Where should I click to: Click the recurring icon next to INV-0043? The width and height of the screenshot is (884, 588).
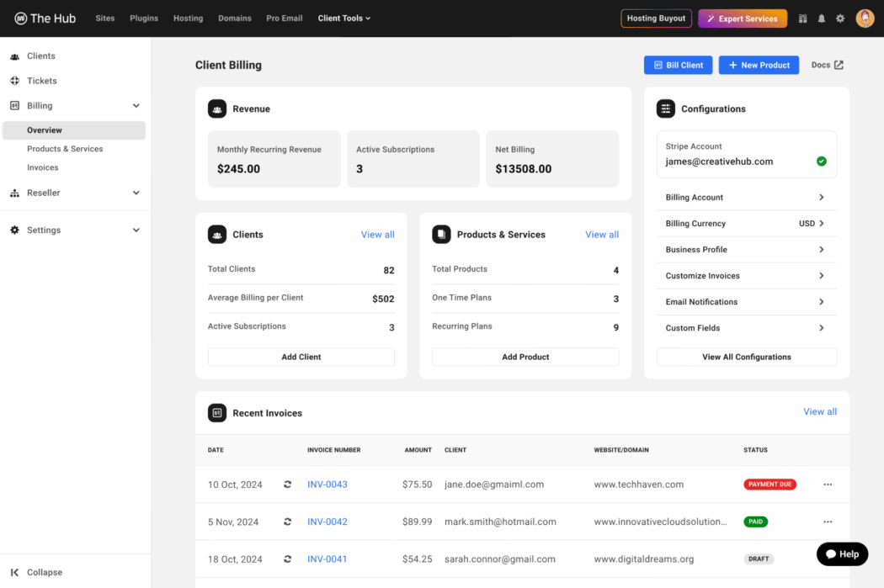click(x=286, y=485)
